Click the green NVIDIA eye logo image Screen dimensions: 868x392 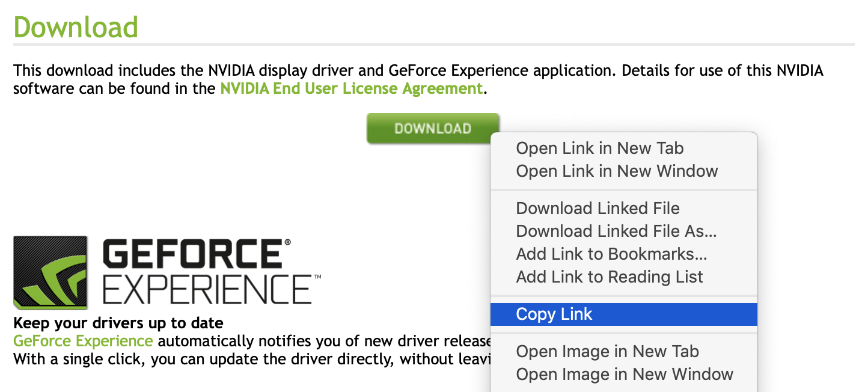coord(50,272)
